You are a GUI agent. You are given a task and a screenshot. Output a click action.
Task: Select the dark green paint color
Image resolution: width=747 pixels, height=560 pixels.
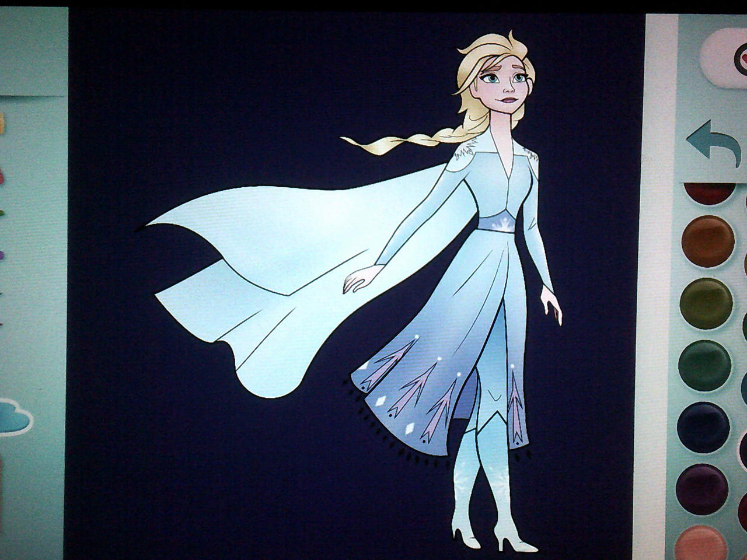tap(704, 366)
